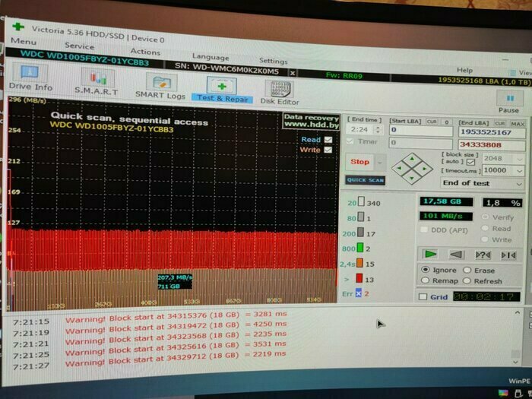Click the green 800 block square
Image resolution: width=532 pixels, height=399 pixels.
[x=360, y=248]
